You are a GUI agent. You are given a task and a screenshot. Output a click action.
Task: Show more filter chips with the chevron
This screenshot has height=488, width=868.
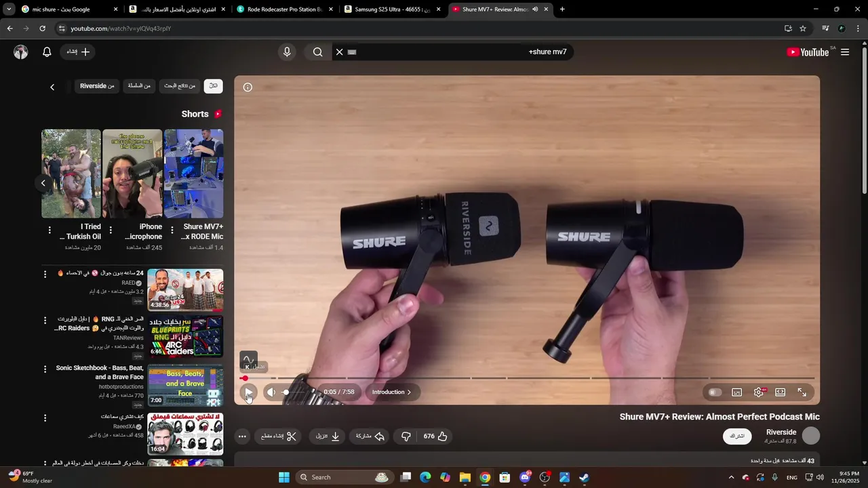pos(52,87)
